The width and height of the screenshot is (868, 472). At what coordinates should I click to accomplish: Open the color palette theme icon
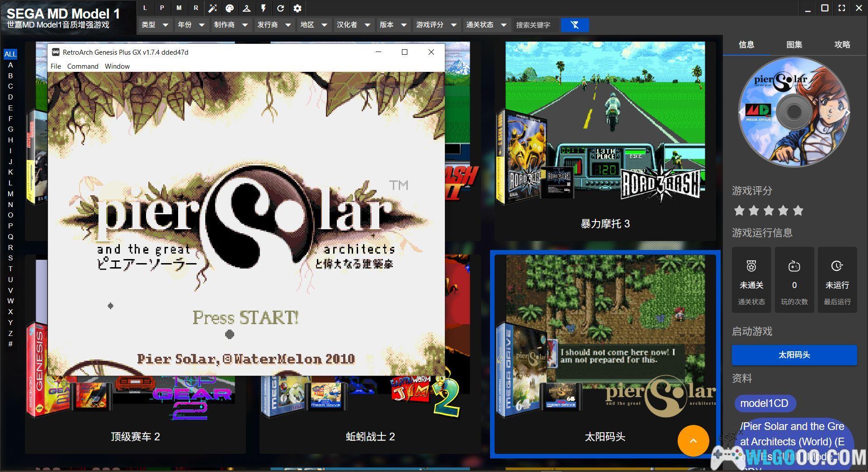coord(230,8)
